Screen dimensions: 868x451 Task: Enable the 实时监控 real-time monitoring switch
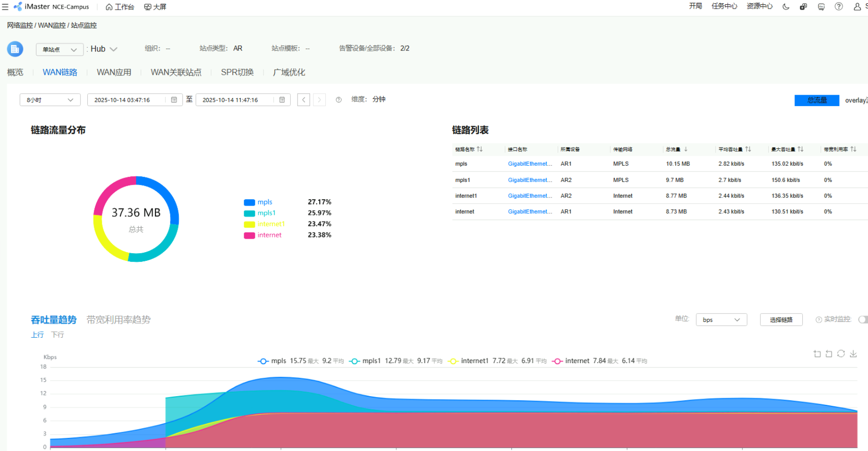pyautogui.click(x=863, y=320)
